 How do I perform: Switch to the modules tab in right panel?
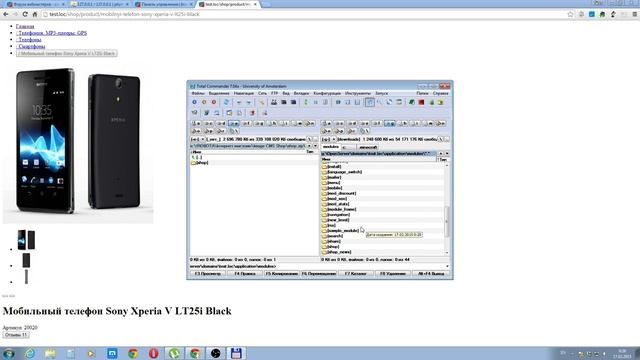(x=331, y=147)
